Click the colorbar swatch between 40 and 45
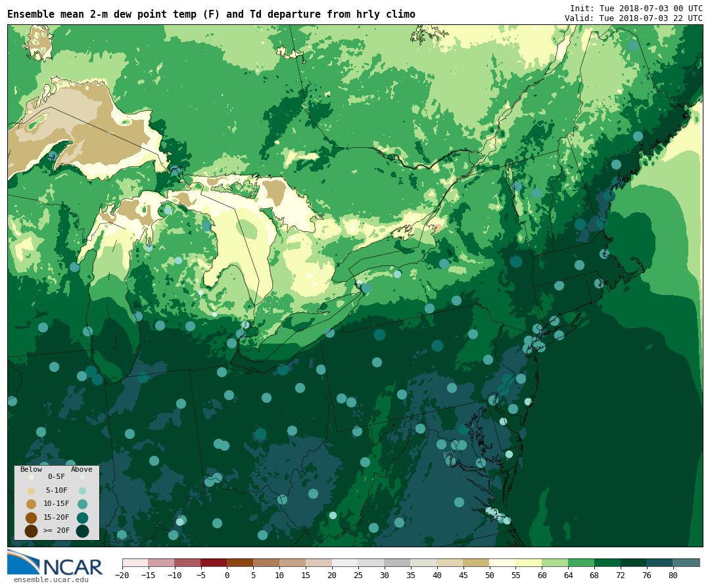Screen dimensions: 710x588 click(450, 562)
